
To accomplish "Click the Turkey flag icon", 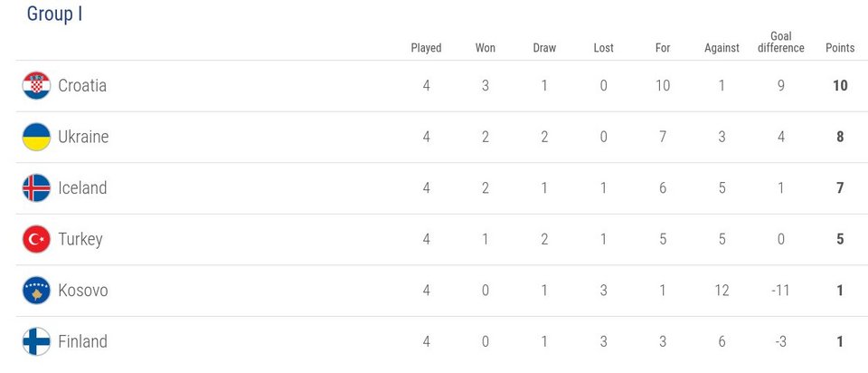I will (x=36, y=239).
